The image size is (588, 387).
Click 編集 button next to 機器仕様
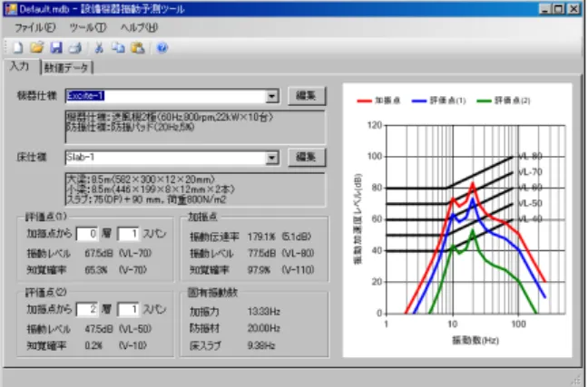307,96
